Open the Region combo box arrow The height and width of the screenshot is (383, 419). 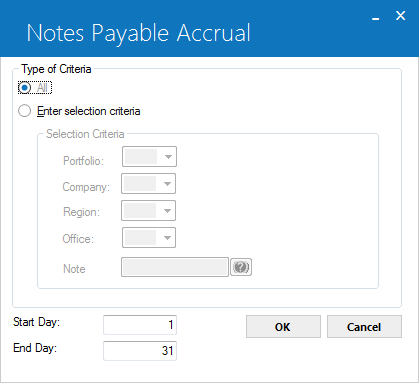coord(167,211)
